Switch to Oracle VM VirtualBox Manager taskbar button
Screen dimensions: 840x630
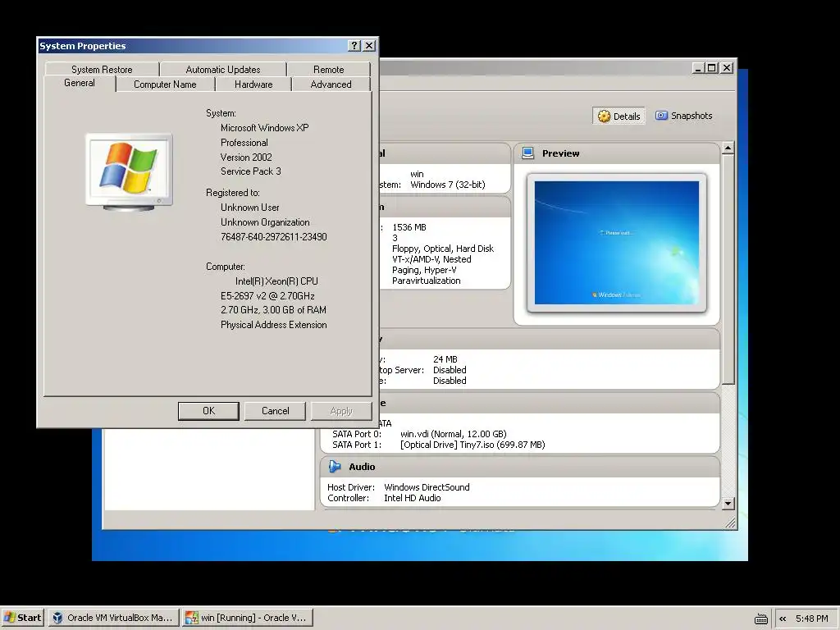click(x=113, y=618)
